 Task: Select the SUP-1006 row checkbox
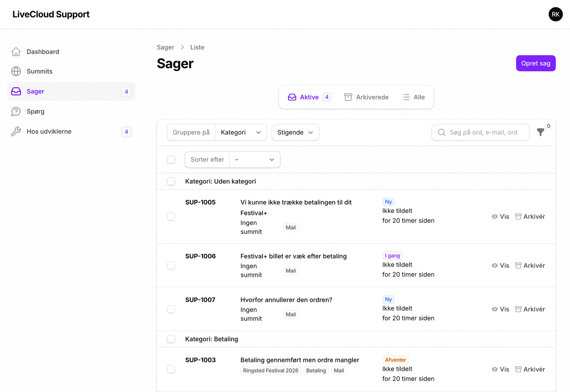[x=171, y=265]
